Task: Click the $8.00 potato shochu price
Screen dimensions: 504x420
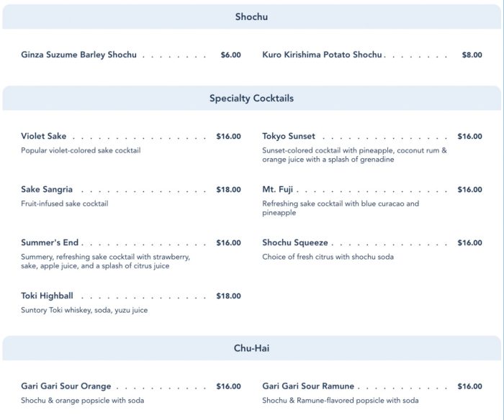Action: click(x=472, y=55)
